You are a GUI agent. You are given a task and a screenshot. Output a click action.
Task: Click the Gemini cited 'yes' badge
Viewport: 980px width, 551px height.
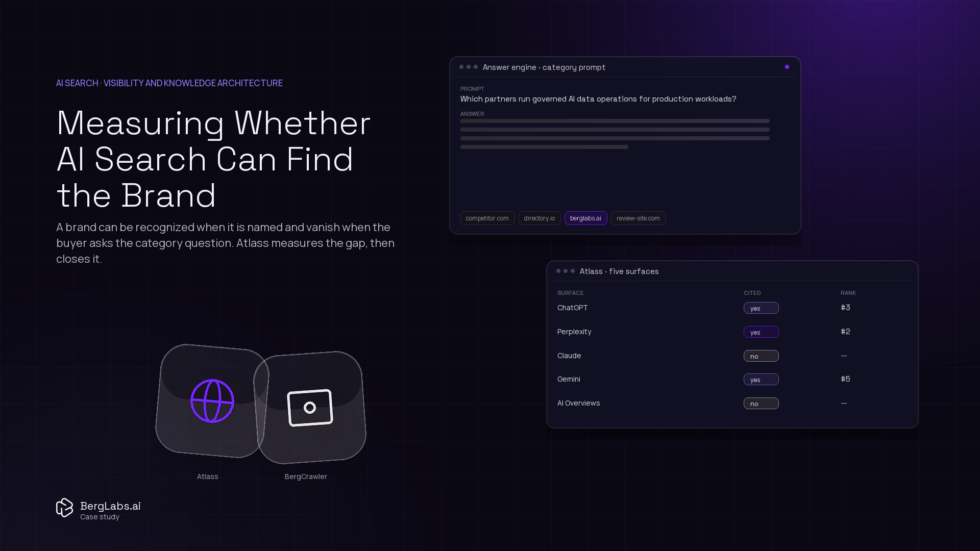[x=761, y=380]
